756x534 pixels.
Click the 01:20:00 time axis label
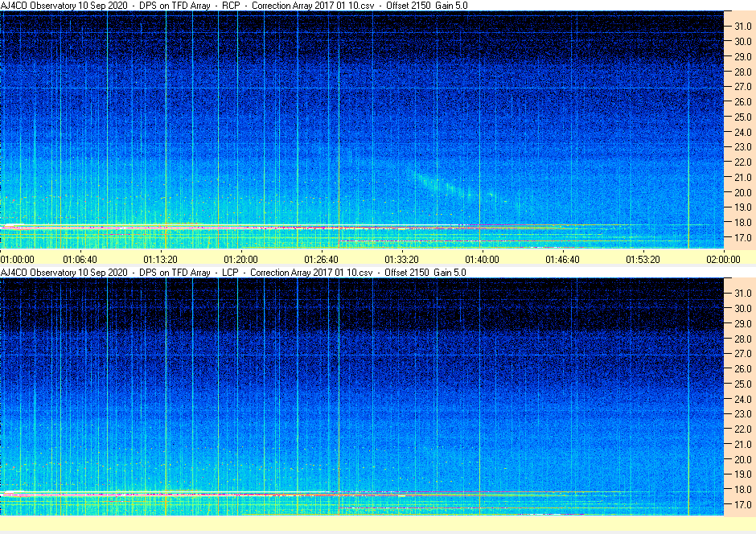click(240, 259)
